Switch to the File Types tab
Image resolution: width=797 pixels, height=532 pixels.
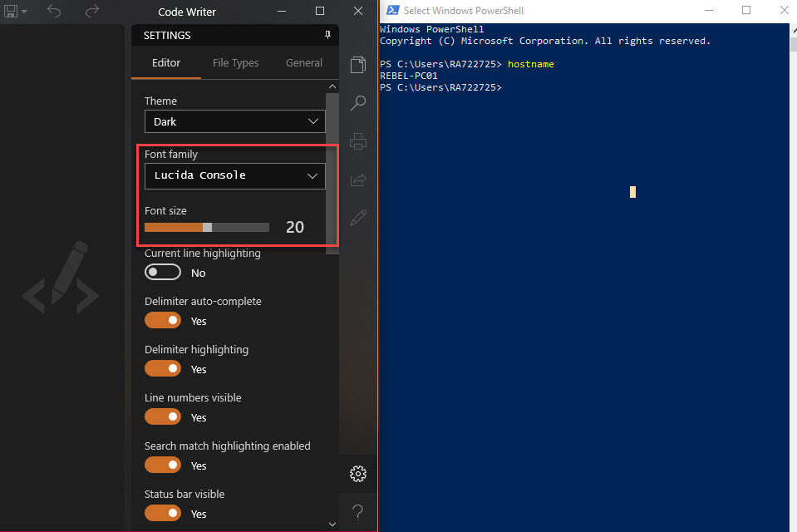(x=235, y=63)
